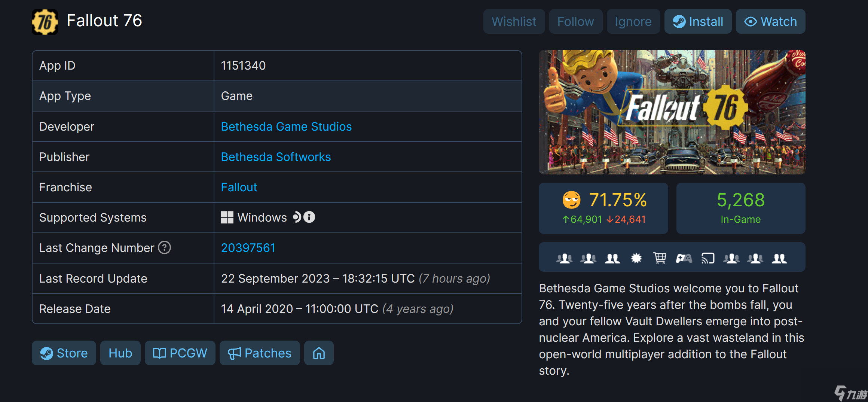Open the Store page button
The image size is (868, 402).
pyautogui.click(x=64, y=353)
